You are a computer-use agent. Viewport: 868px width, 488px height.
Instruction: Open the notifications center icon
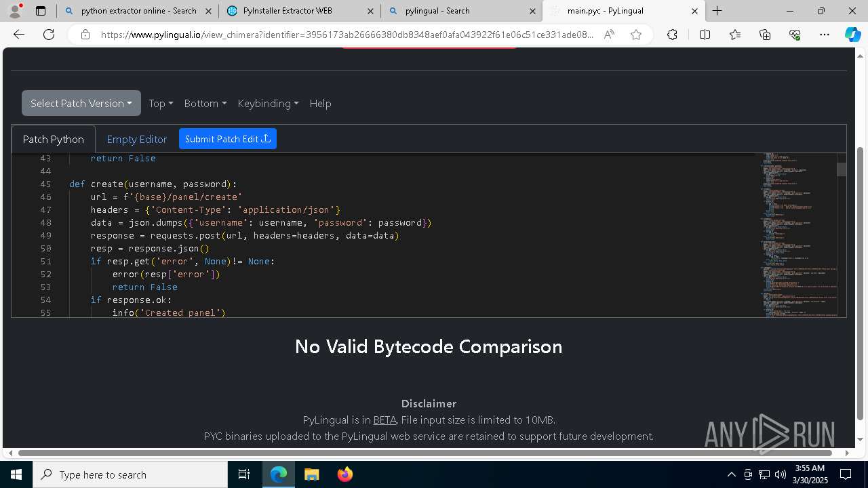coord(846,474)
